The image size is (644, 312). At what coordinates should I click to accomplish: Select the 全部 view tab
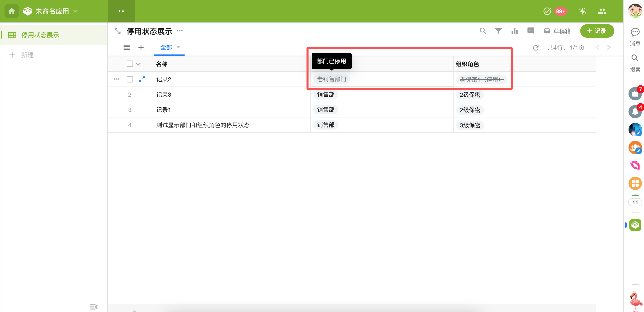tap(166, 48)
